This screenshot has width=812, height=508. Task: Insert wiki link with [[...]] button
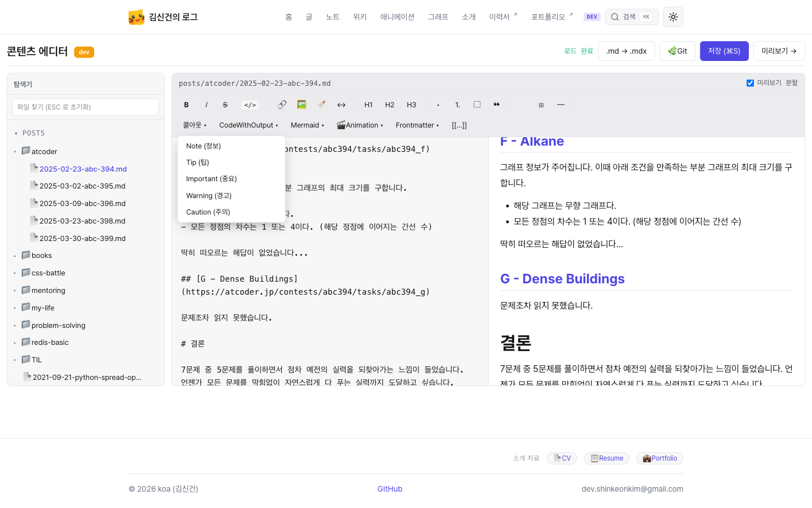pyautogui.click(x=459, y=125)
